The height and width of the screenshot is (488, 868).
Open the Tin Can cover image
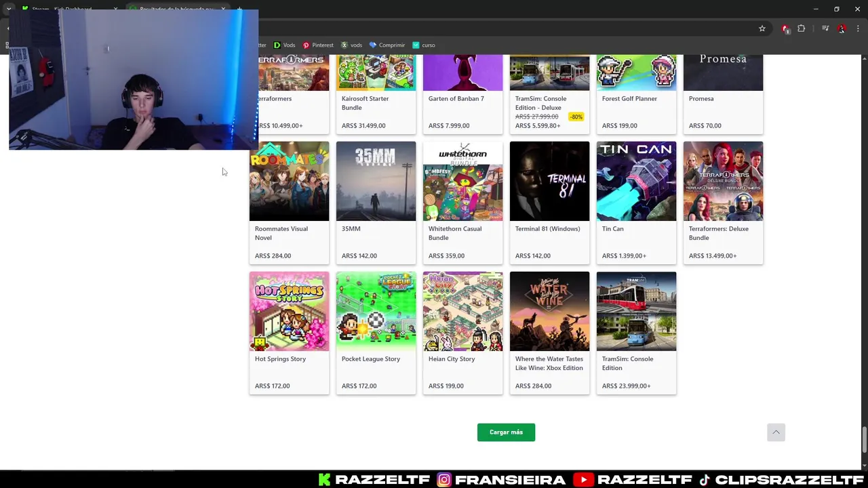coord(636,181)
